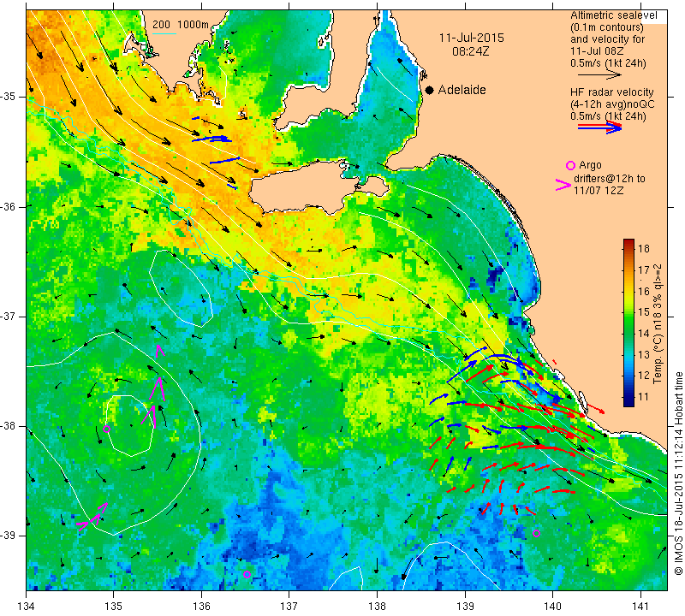Click the black altimetric velocity legend arrow

[x=599, y=75]
